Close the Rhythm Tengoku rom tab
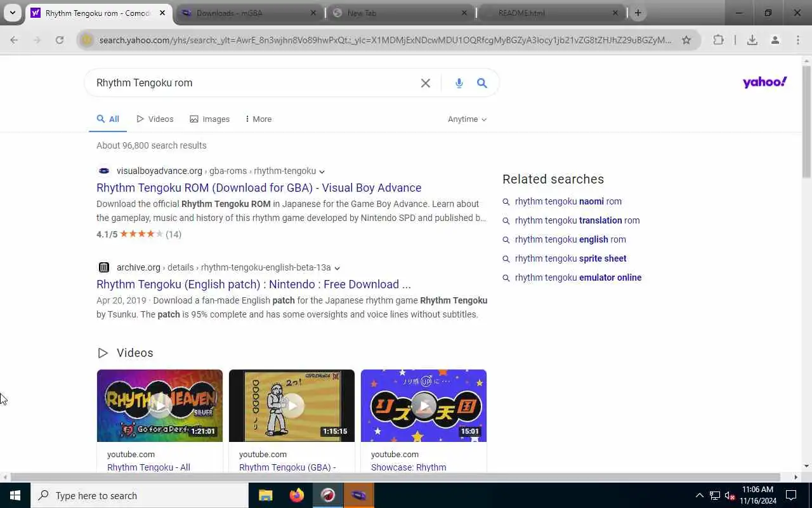The height and width of the screenshot is (508, 812). click(x=162, y=13)
